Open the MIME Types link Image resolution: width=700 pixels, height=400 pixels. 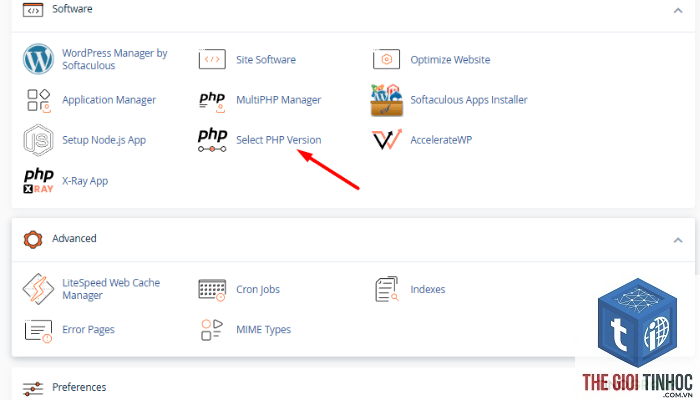click(x=263, y=329)
